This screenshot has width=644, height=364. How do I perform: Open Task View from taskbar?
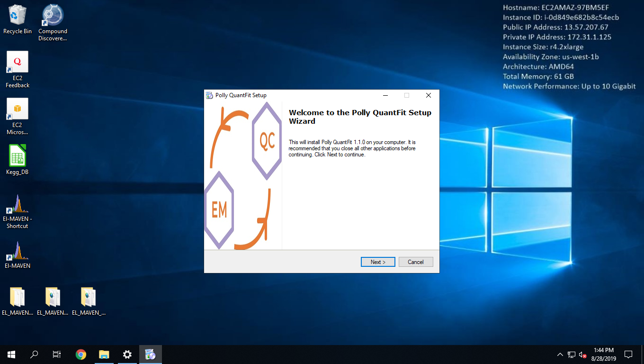tap(57, 355)
